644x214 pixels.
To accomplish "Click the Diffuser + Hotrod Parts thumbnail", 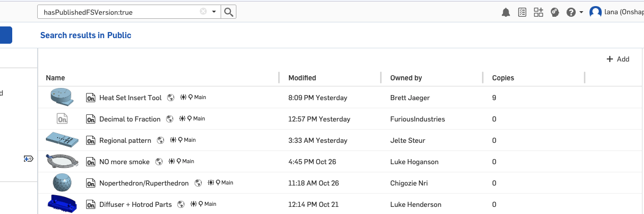I will click(x=61, y=203).
